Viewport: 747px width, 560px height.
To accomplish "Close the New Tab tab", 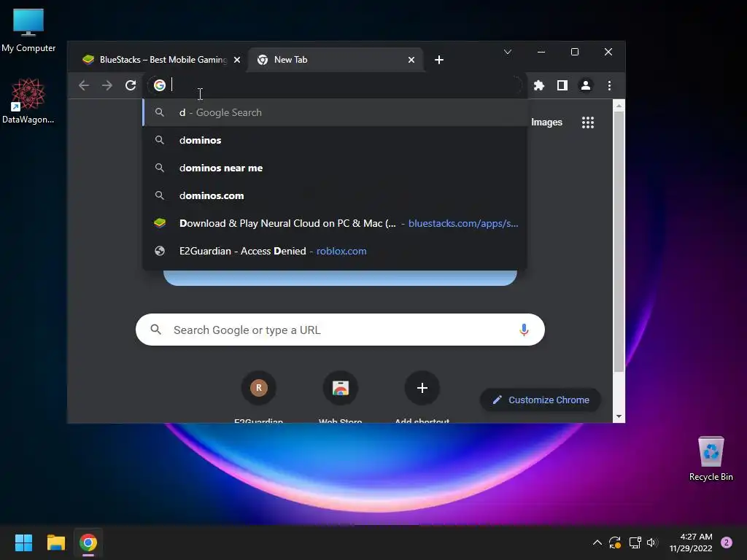I will (411, 60).
